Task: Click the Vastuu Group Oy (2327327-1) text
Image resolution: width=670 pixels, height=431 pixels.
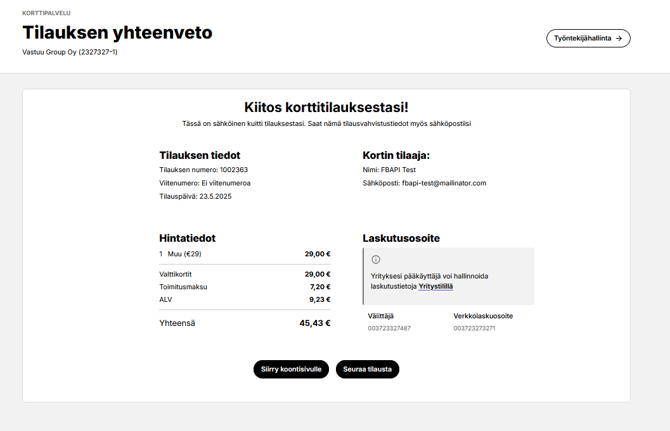Action: pyautogui.click(x=70, y=52)
